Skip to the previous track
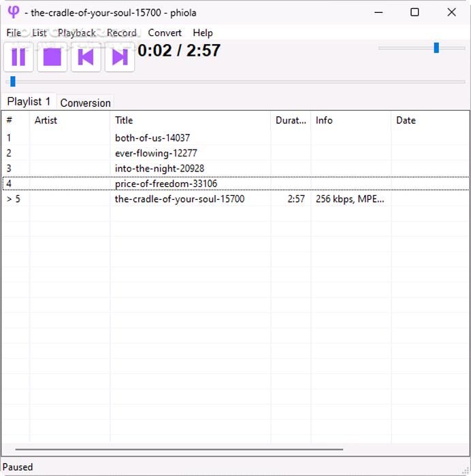 pos(86,57)
